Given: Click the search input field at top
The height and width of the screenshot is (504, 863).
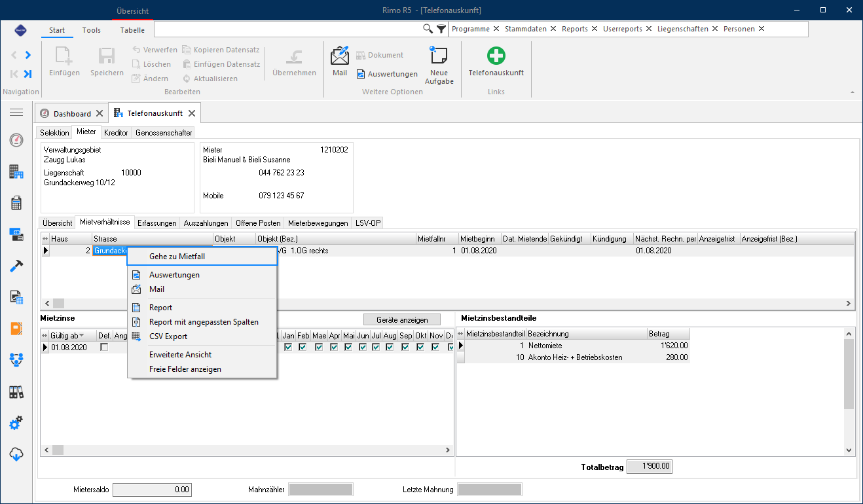Looking at the screenshot, I should (288, 29).
